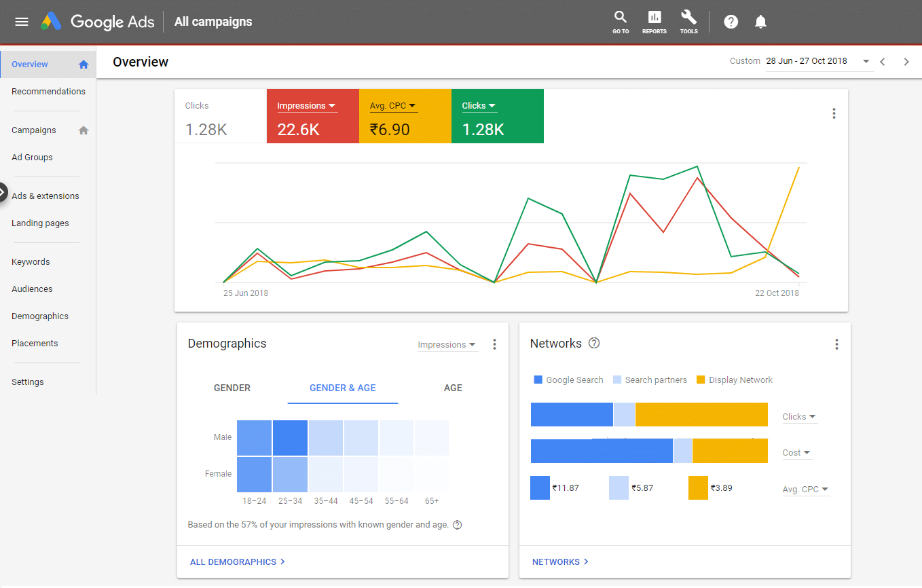Open the Go To search icon
The height and width of the screenshot is (588, 922).
(x=621, y=22)
